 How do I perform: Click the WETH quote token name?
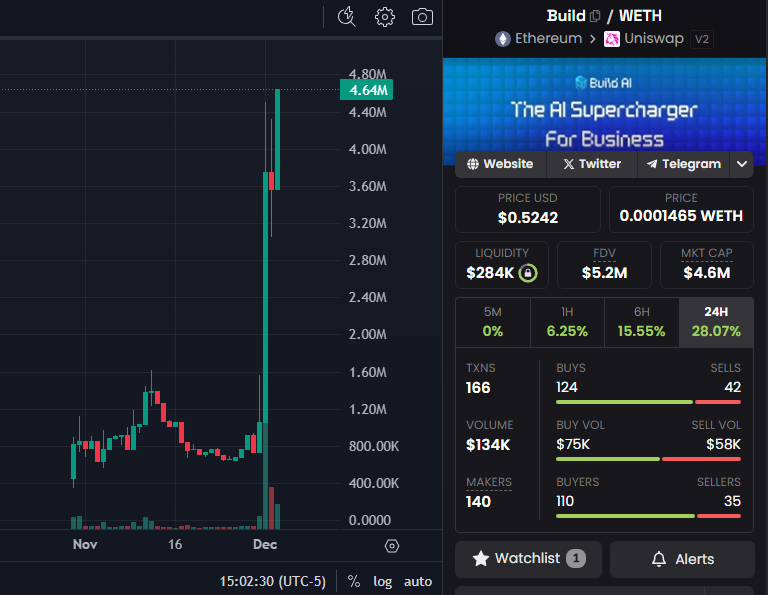point(640,16)
